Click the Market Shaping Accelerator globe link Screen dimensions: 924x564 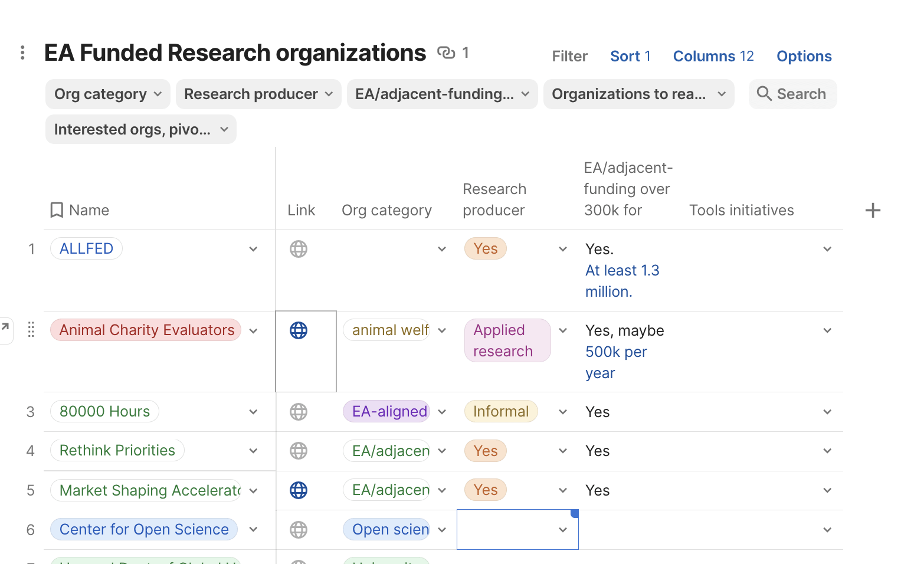(x=299, y=490)
